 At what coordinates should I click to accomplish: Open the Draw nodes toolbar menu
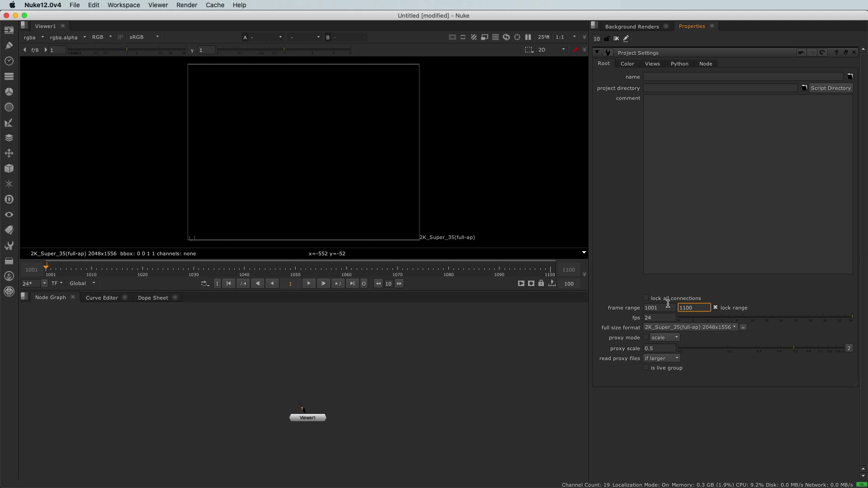tap(9, 46)
